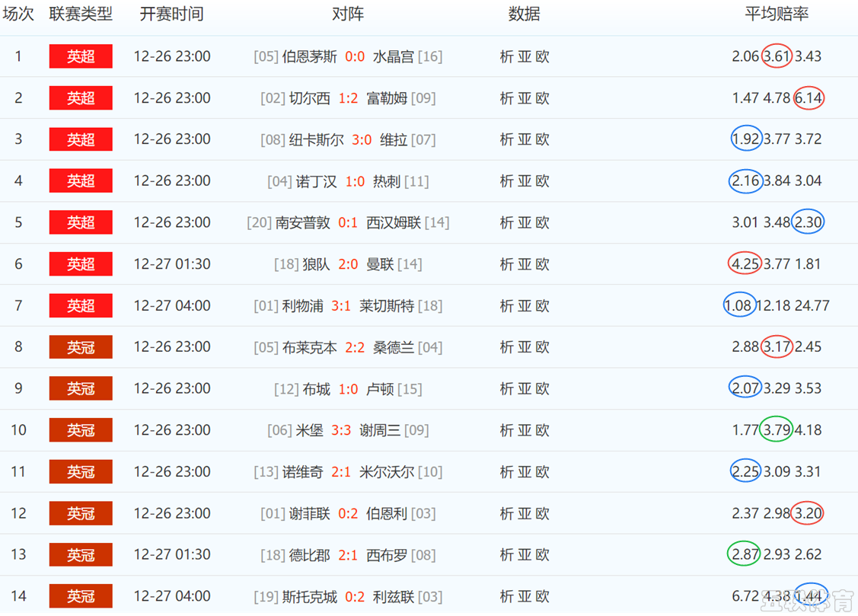Open 欧 odds for 伯恩茅斯 vs 水晶宫
Image resolution: width=858 pixels, height=616 pixels.
[542, 56]
